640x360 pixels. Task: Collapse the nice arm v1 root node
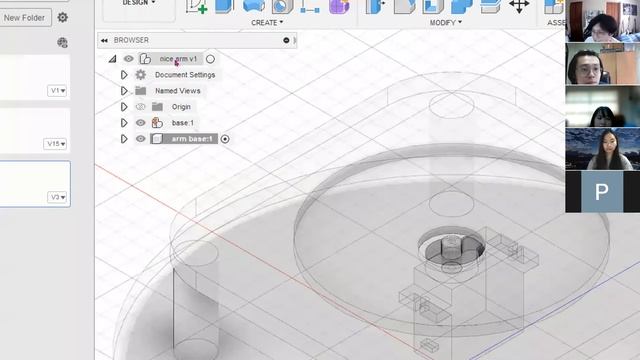click(112, 59)
